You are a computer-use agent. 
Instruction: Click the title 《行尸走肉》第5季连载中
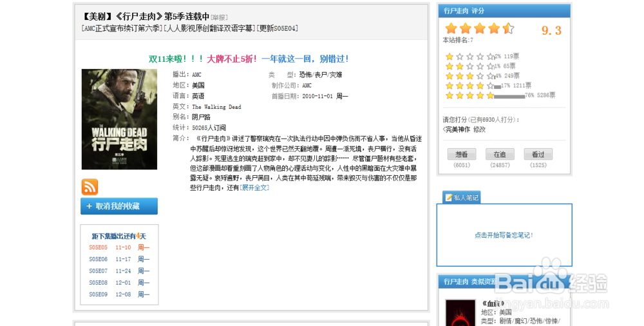pos(162,17)
